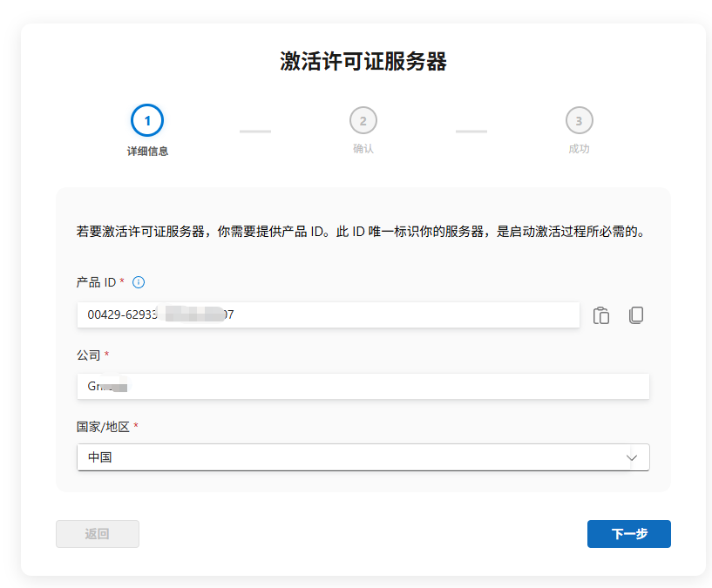Screen dimensions: 712x588
Task: Click the 下一步 button
Action: (629, 533)
